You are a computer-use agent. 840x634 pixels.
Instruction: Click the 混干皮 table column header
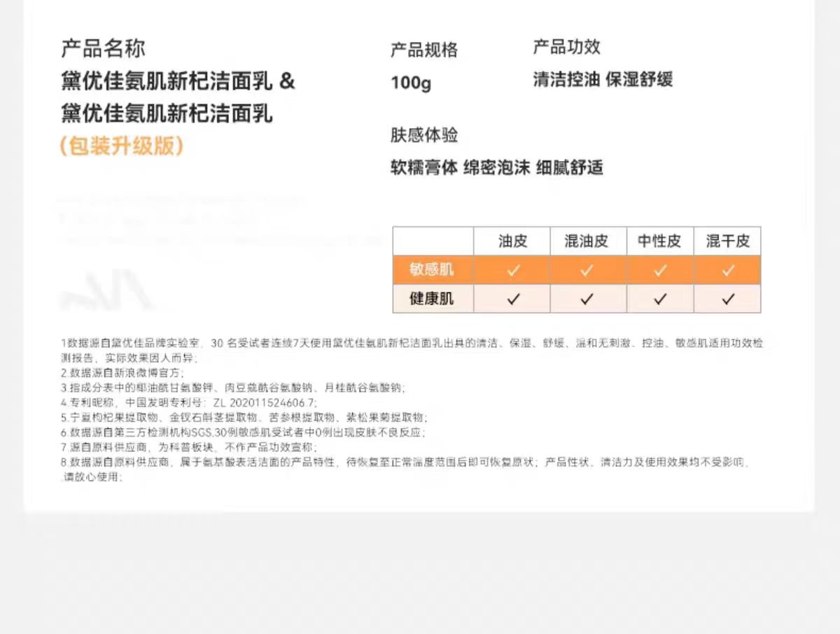point(728,241)
